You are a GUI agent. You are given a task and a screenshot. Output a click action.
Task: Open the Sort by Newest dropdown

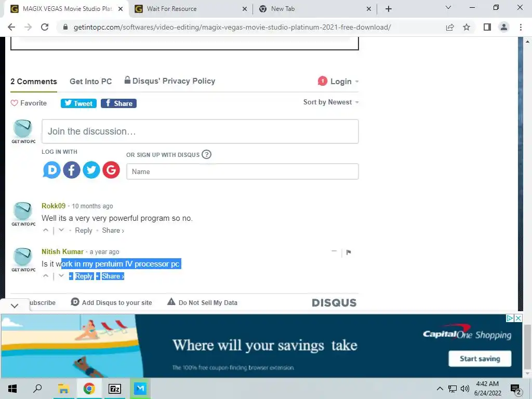331,102
